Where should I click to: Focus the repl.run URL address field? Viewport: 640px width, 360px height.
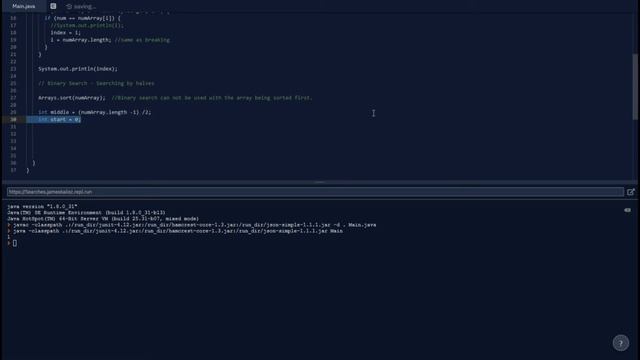315,192
